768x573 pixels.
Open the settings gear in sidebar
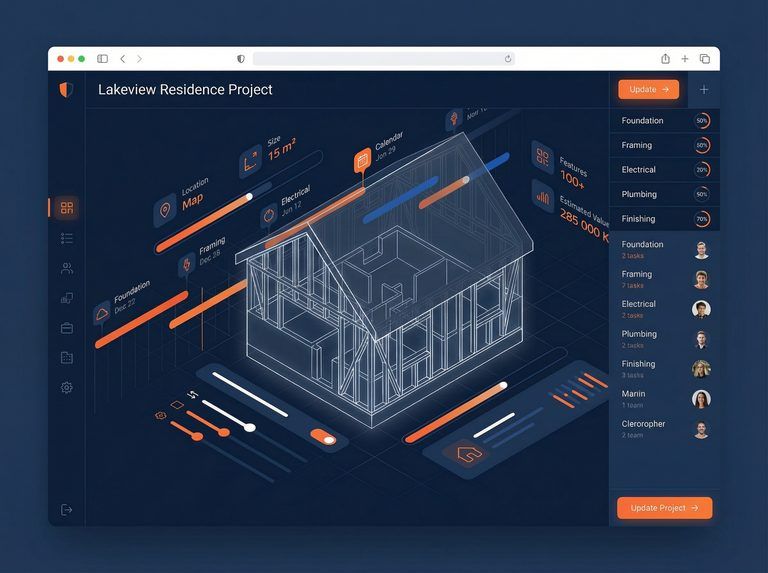(67, 387)
